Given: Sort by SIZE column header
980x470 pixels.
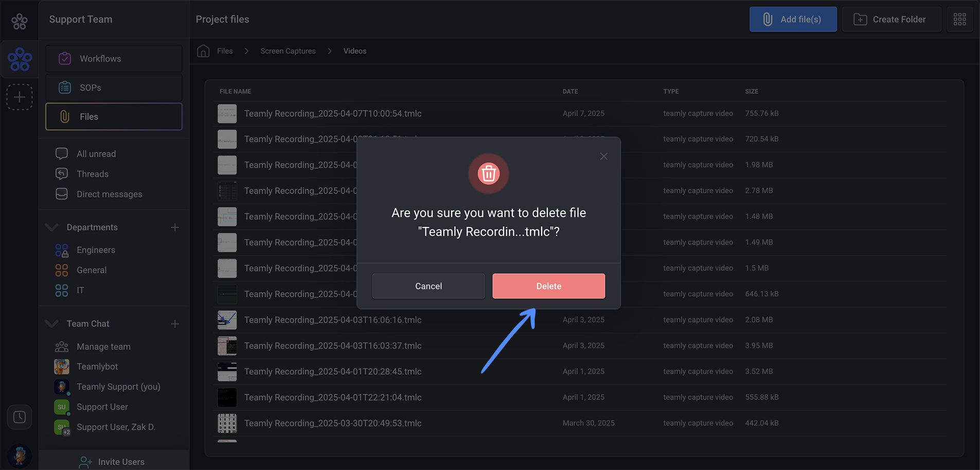Looking at the screenshot, I should coord(752,91).
